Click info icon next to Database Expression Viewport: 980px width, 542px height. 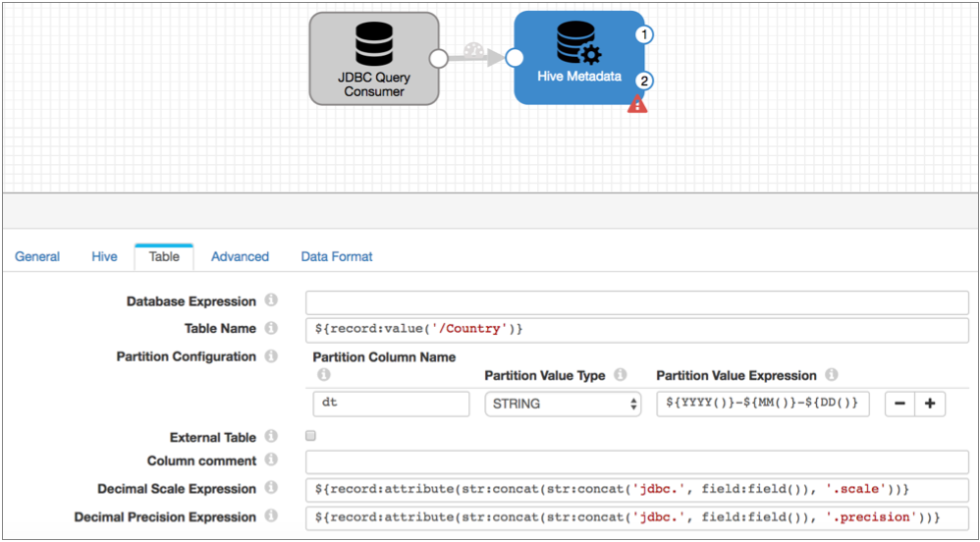click(272, 301)
